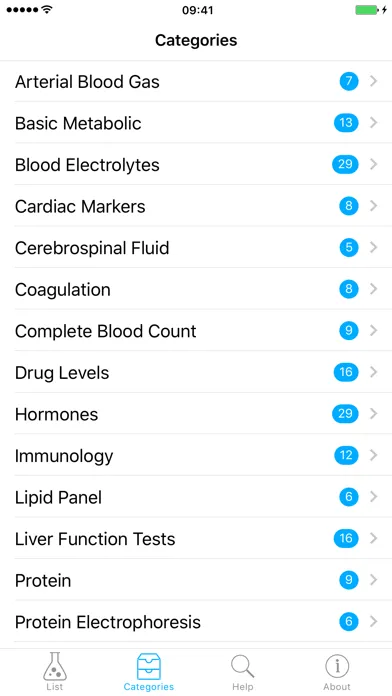Click the blue 7 badge for Arterial Blood Gas

tap(349, 81)
